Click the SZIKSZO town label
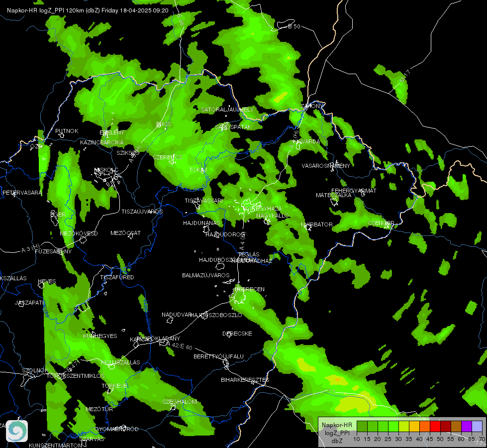487x448 pixels. (x=128, y=153)
